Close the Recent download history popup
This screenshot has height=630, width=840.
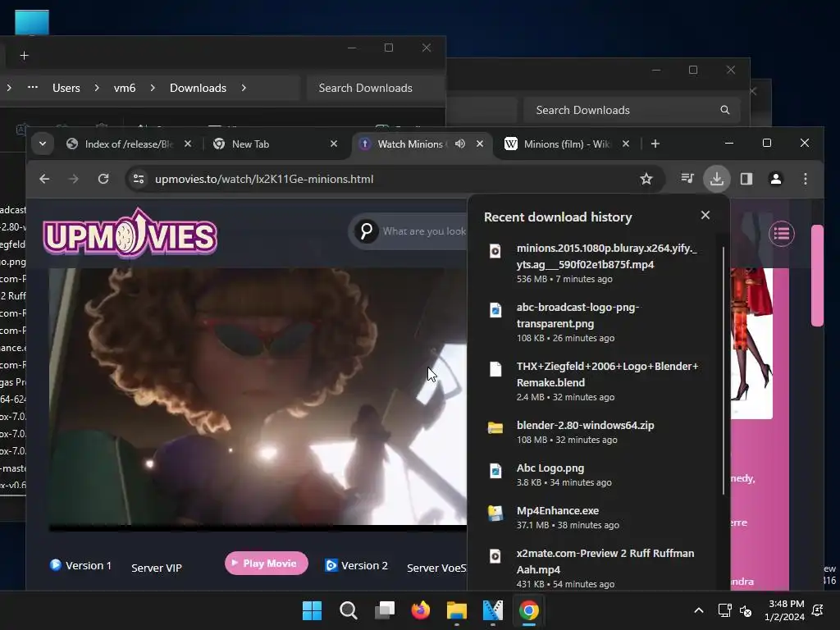[705, 215]
